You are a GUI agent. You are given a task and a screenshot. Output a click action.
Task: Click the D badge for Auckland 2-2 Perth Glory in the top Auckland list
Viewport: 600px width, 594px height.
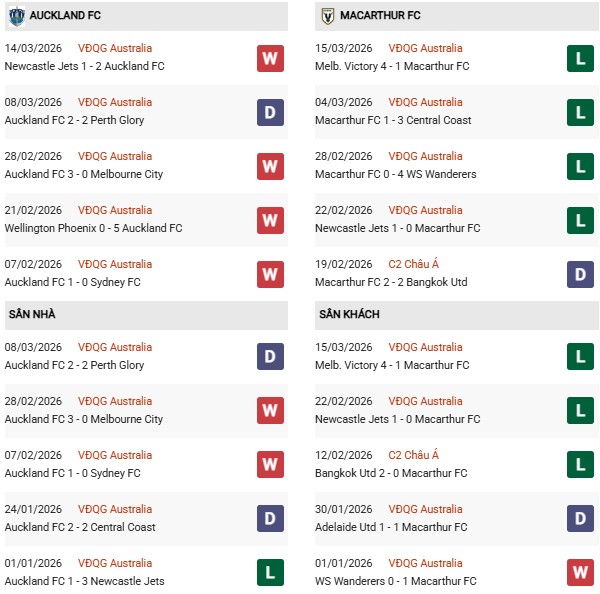(x=270, y=112)
